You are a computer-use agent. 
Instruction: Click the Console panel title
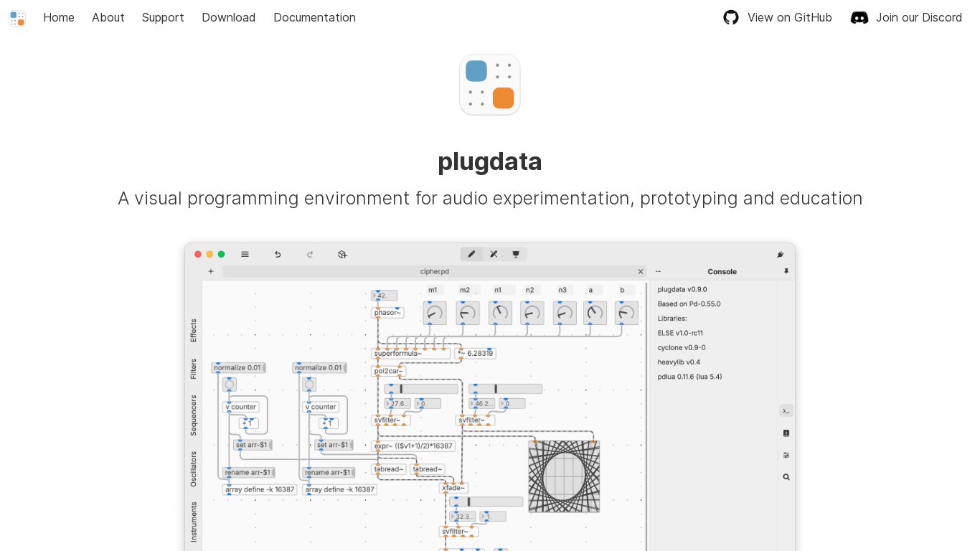(x=722, y=271)
